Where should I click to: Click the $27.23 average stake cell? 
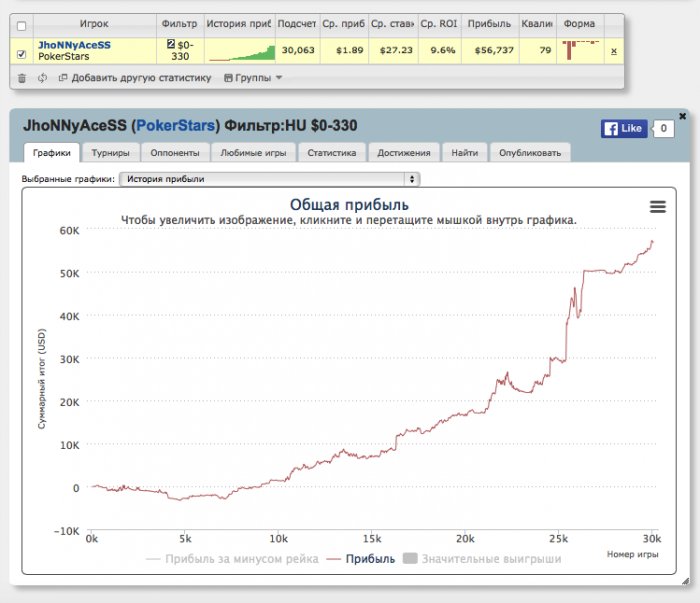point(396,50)
